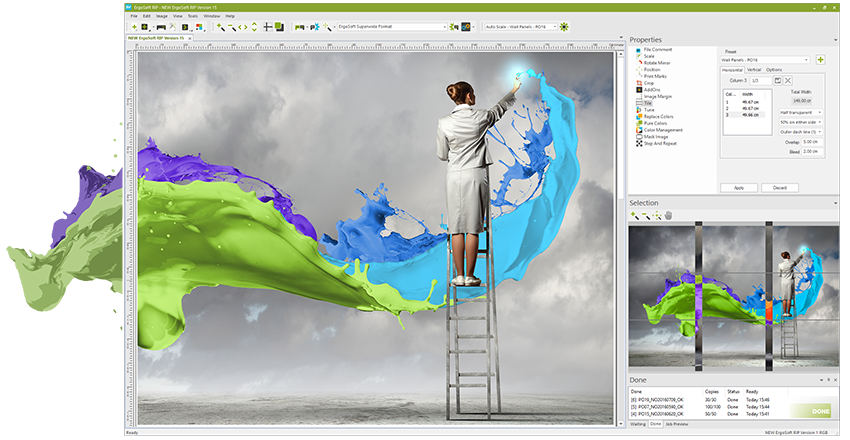Select the hand pan tool in Selection panel
The height and width of the screenshot is (440, 850).
click(x=668, y=215)
